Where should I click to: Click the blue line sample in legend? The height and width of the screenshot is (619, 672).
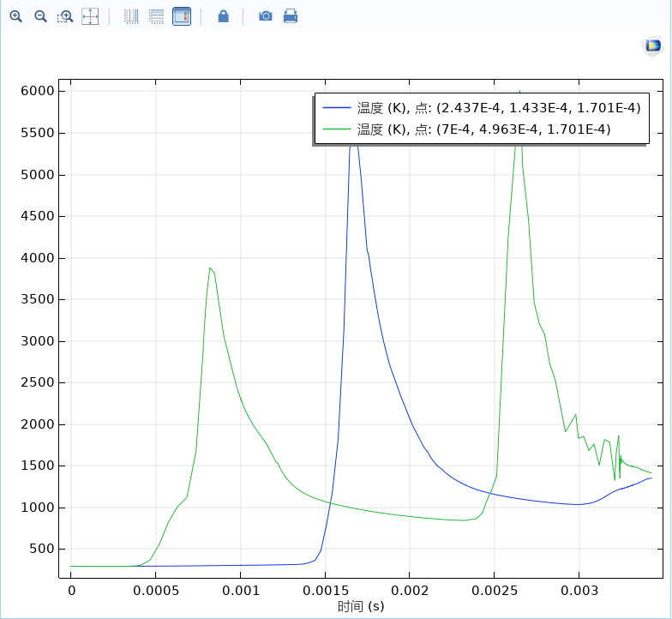[337, 107]
